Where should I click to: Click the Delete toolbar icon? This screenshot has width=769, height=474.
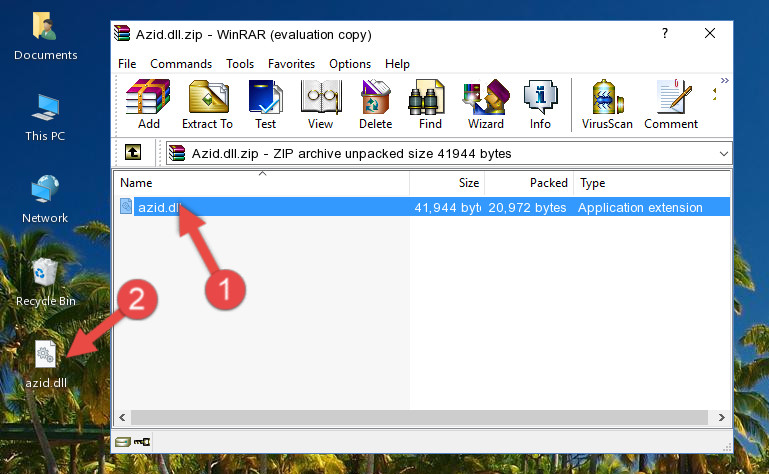(375, 105)
